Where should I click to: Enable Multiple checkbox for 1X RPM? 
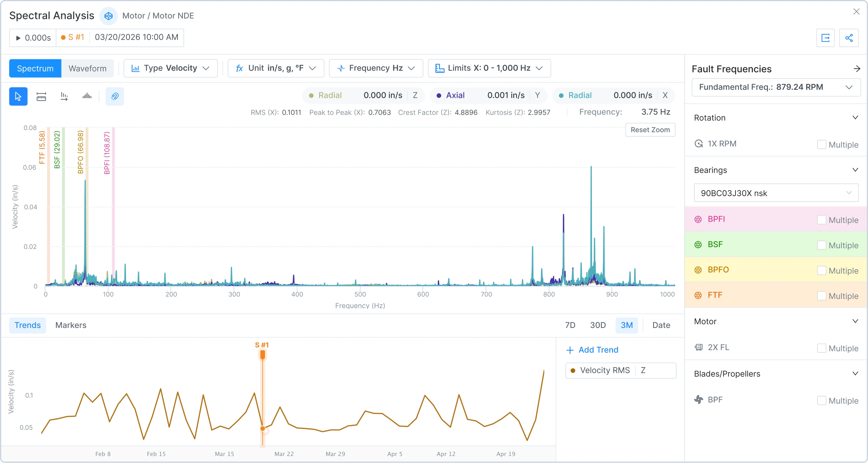(822, 145)
